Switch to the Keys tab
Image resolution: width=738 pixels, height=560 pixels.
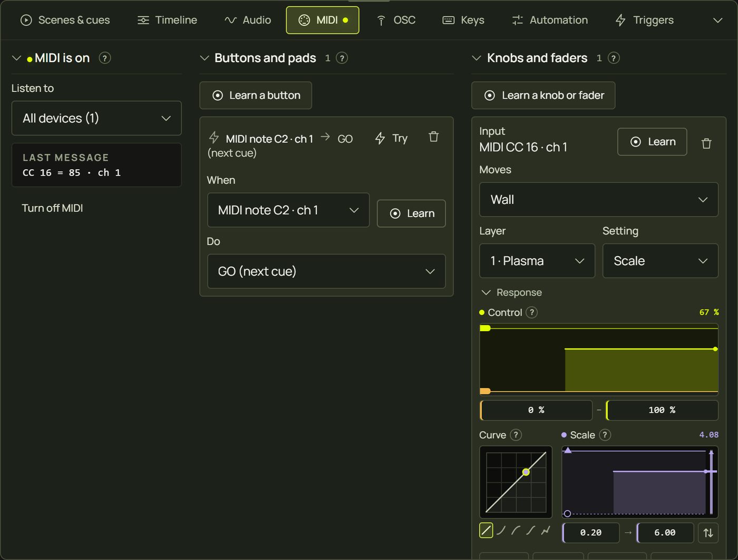pyautogui.click(x=463, y=20)
